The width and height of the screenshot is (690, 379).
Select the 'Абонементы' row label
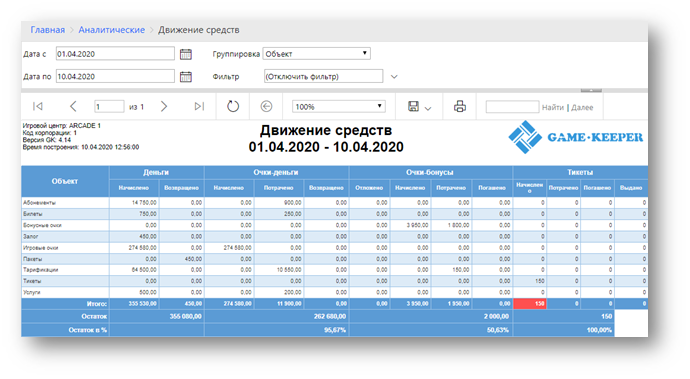point(39,203)
